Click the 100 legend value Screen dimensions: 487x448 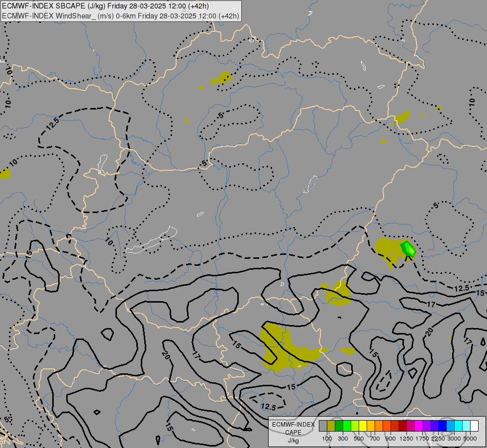(327, 439)
